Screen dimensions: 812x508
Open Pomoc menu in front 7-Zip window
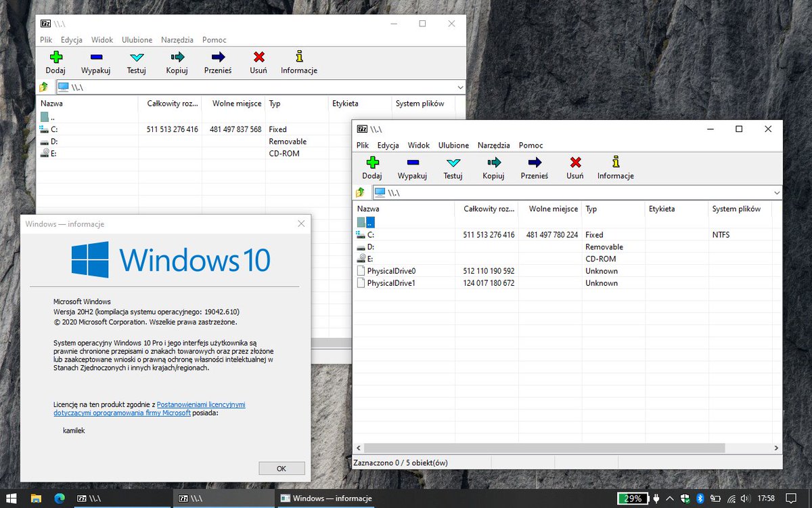point(531,145)
